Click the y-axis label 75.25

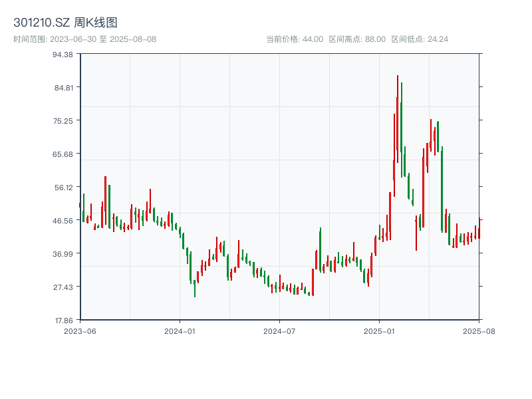tap(63, 121)
